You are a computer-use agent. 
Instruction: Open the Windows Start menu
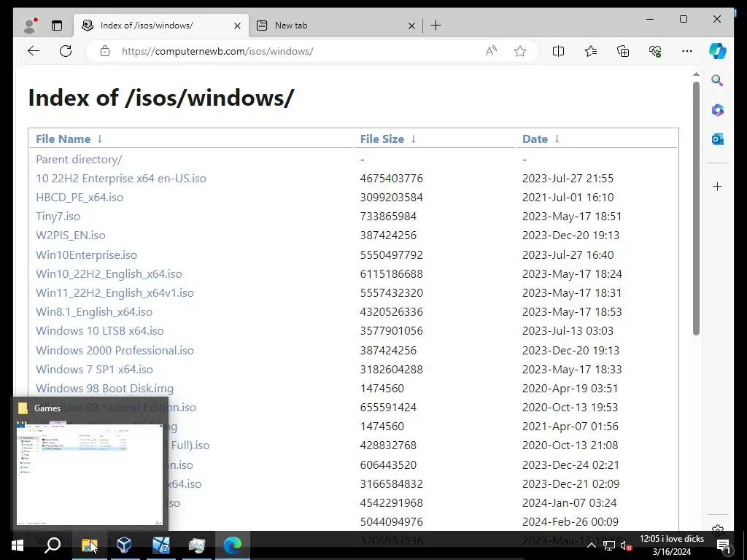coord(18,545)
